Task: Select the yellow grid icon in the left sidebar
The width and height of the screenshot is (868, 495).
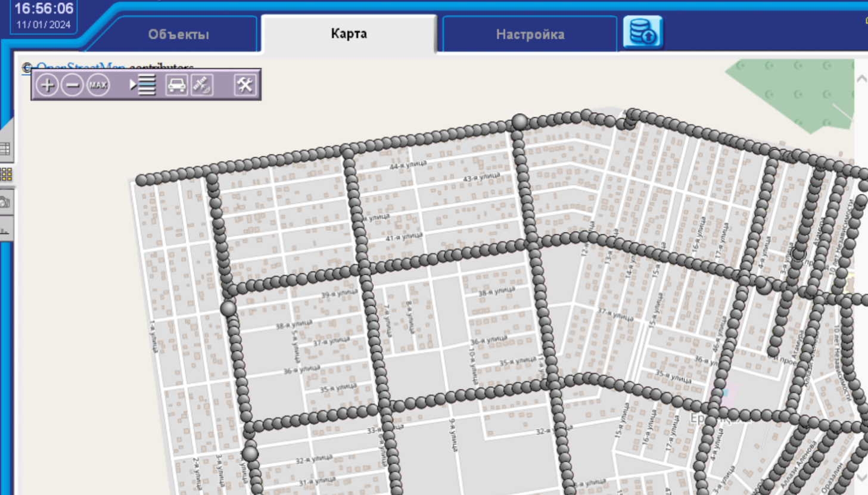Action: click(x=6, y=174)
